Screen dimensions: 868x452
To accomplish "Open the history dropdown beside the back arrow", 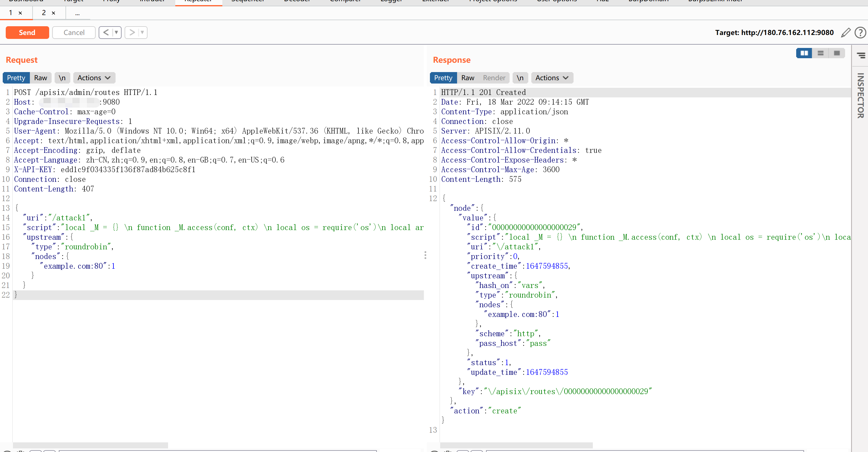I will (x=116, y=32).
